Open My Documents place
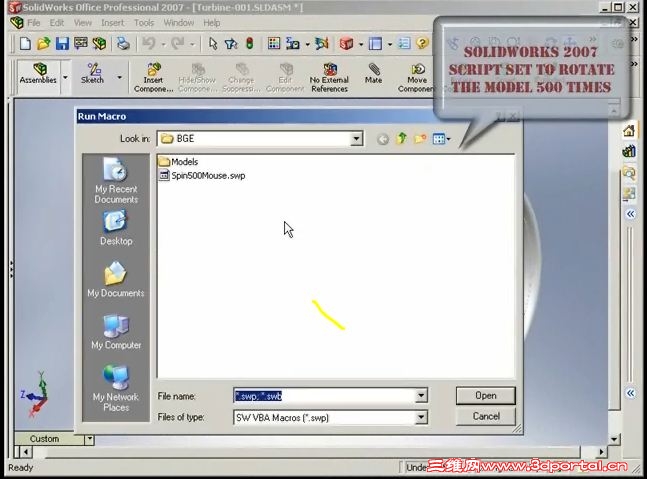 pyautogui.click(x=116, y=280)
